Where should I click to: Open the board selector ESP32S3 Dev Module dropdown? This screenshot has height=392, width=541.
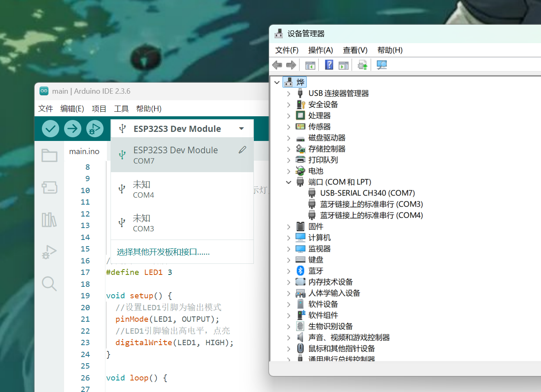tap(182, 129)
